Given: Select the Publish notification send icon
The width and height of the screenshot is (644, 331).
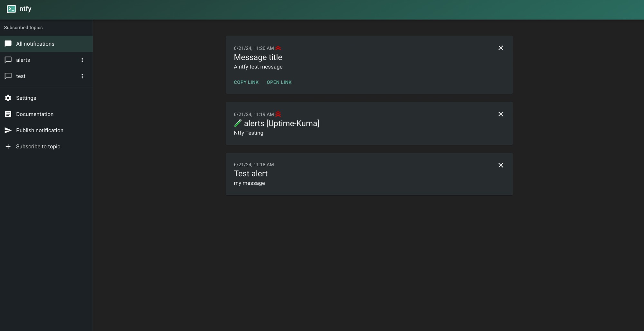Looking at the screenshot, I should click(x=8, y=130).
